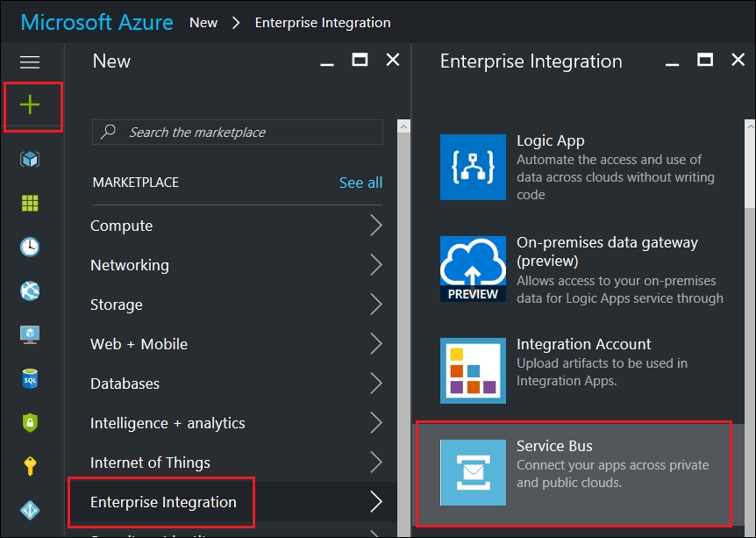Expand the Web + Mobile category chevron
This screenshot has width=756, height=538.
tap(376, 344)
